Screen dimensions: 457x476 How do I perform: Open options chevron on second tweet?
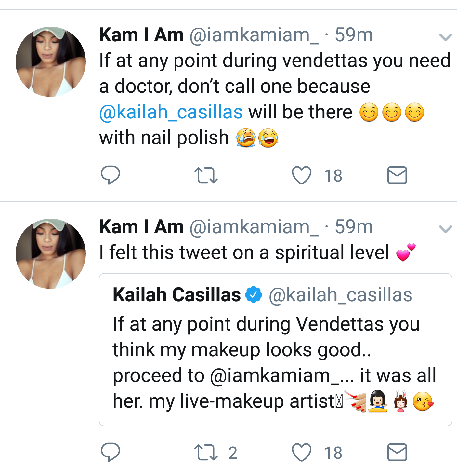pos(445,229)
